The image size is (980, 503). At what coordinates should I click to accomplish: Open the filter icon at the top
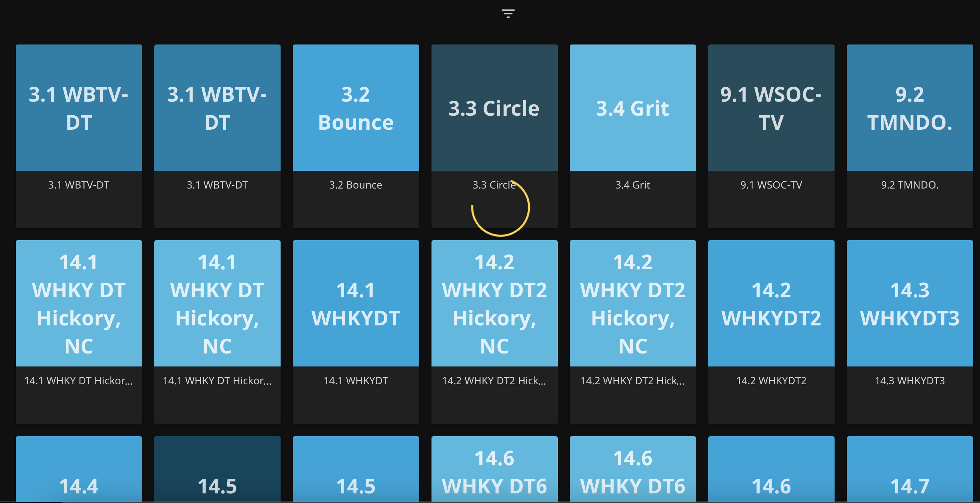(x=508, y=14)
